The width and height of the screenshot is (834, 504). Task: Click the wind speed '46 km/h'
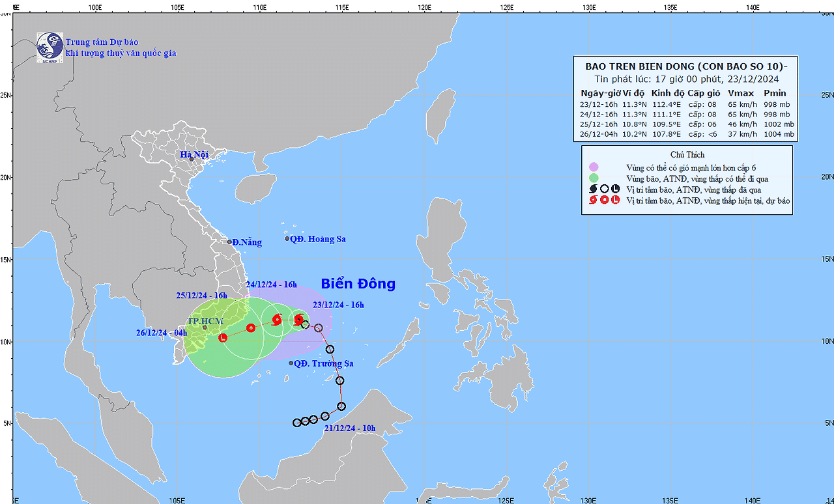click(743, 124)
